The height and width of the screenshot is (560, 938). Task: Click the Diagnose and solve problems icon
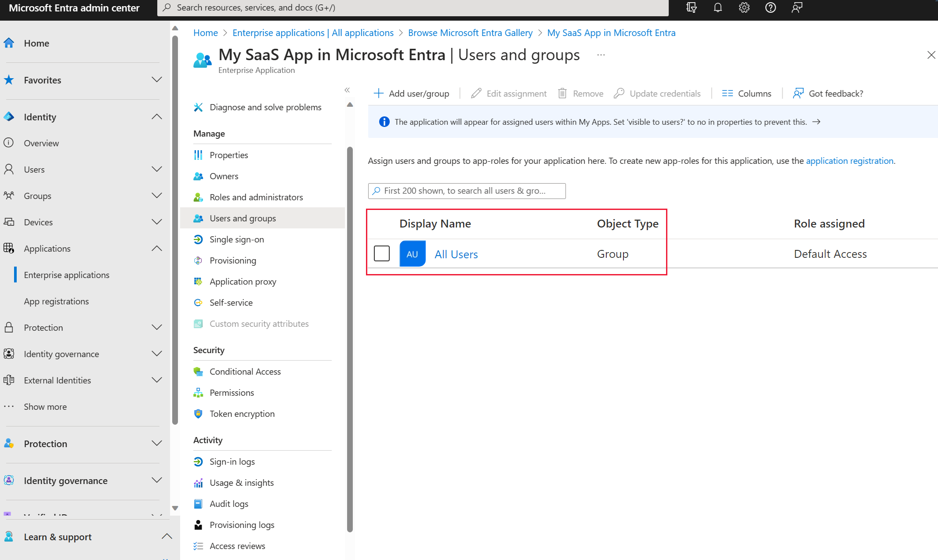click(198, 107)
